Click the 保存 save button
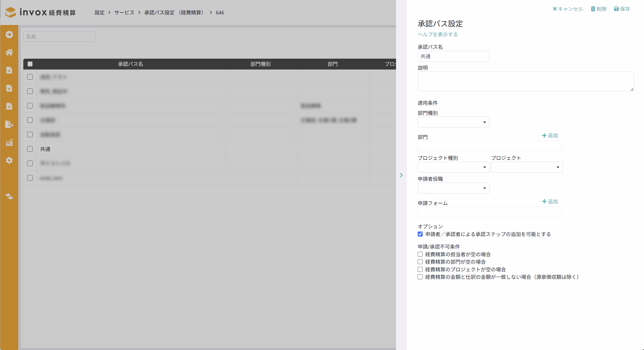644x350 pixels. pyautogui.click(x=622, y=9)
